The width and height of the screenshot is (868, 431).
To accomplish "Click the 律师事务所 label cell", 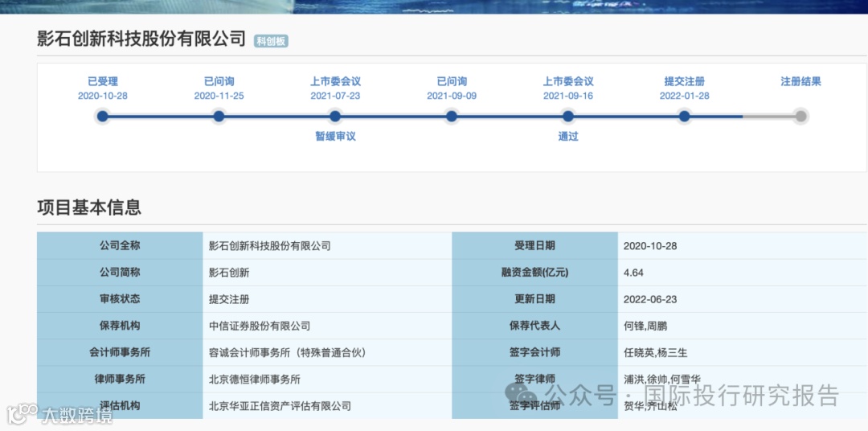I will click(120, 379).
